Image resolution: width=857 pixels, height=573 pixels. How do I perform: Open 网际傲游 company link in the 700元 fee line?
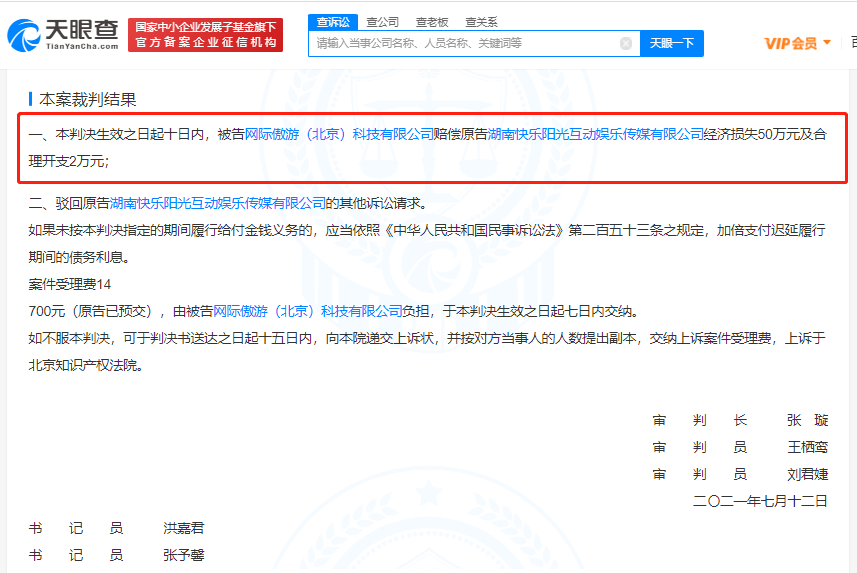[307, 312]
